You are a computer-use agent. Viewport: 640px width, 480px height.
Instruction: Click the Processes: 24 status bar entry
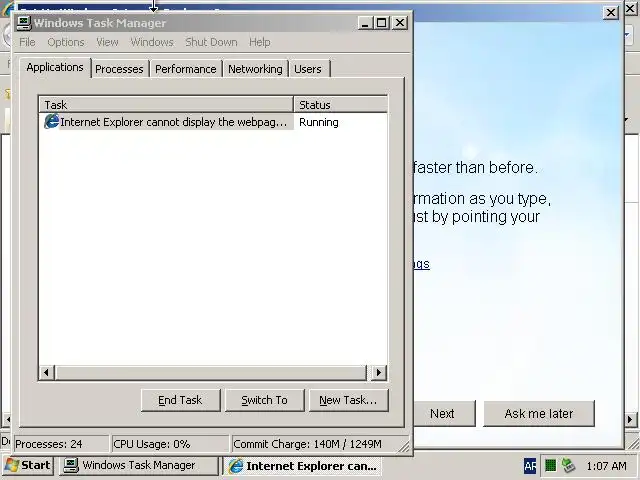[x=60, y=444]
